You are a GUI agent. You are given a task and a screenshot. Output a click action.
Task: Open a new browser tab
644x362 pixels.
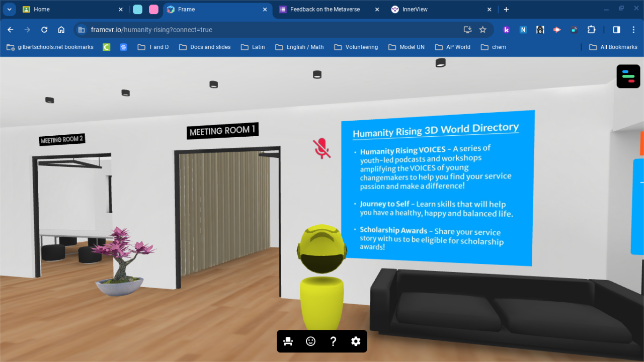click(506, 10)
